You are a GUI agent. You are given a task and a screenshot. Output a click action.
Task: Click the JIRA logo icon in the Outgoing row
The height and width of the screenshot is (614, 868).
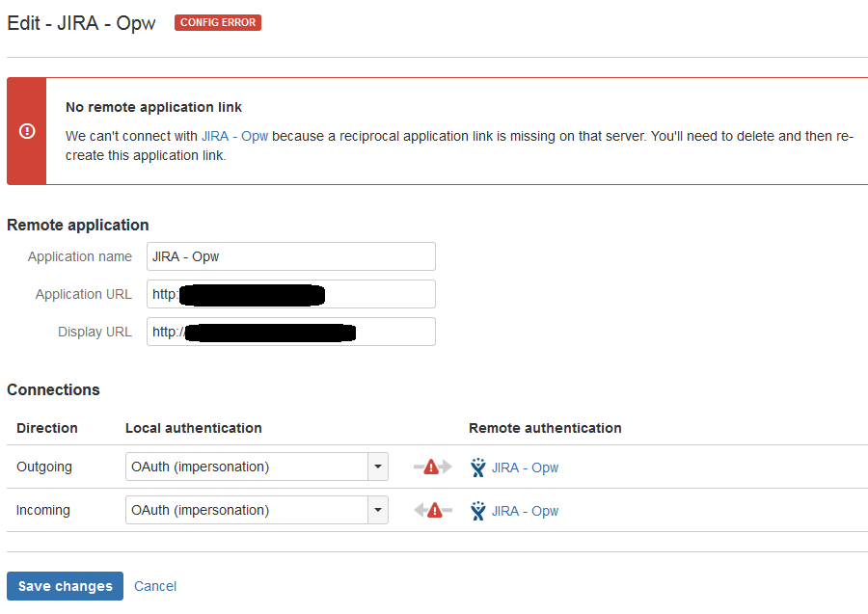click(x=477, y=467)
